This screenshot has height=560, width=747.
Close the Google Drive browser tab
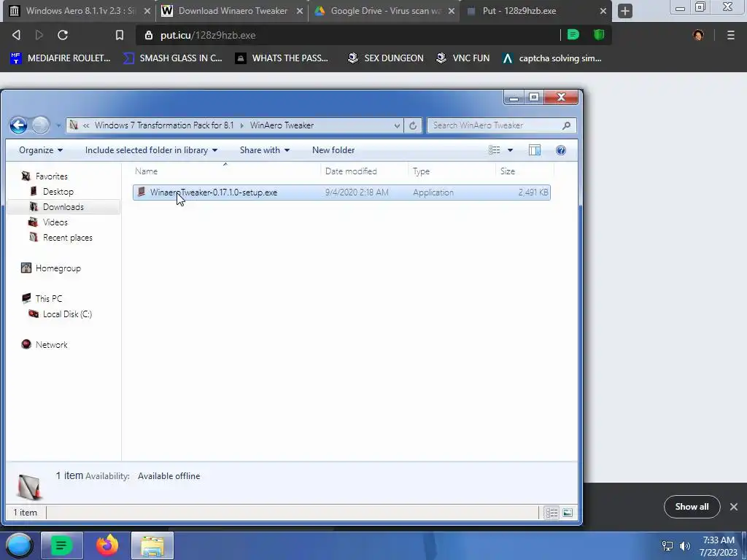point(451,11)
